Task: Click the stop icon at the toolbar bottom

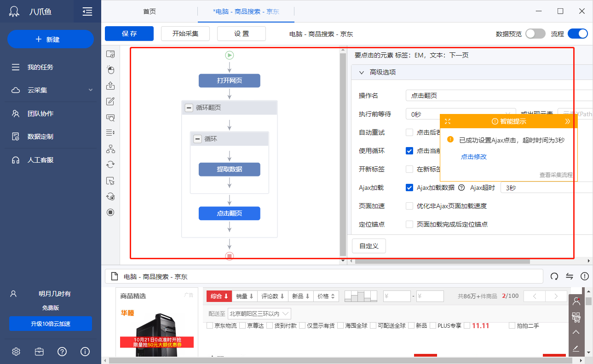Action: pos(110,212)
